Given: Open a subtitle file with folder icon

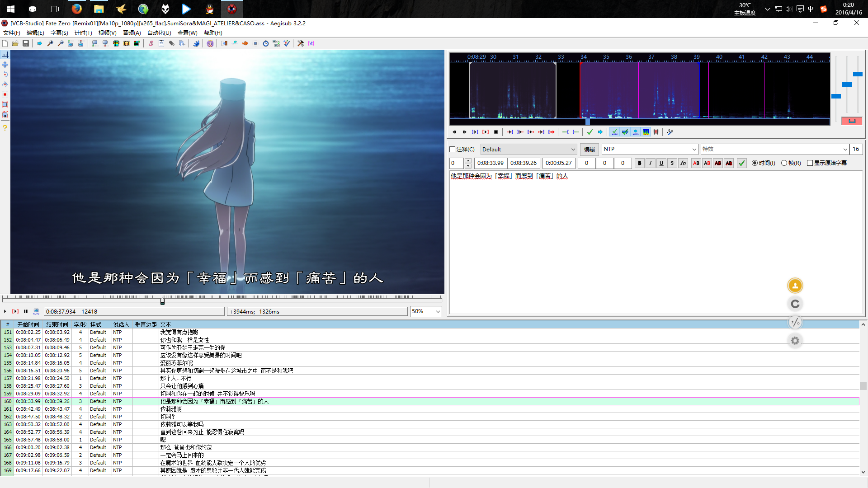Looking at the screenshot, I should click(15, 43).
